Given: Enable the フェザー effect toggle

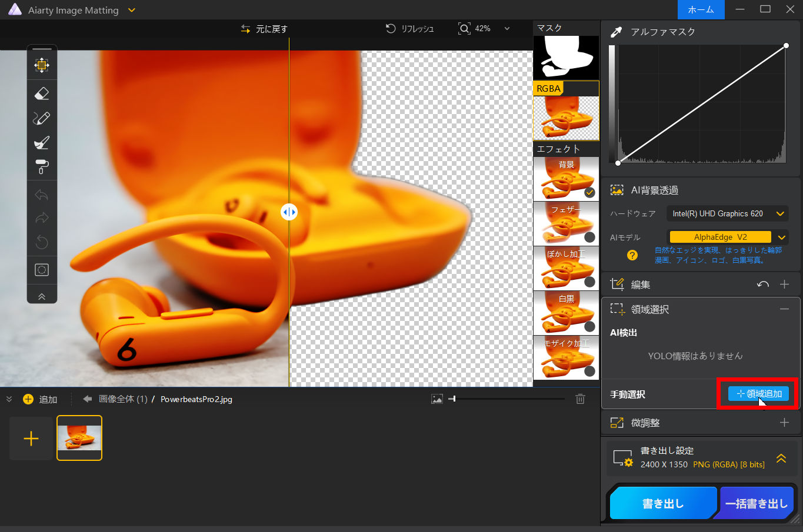Looking at the screenshot, I should point(589,237).
